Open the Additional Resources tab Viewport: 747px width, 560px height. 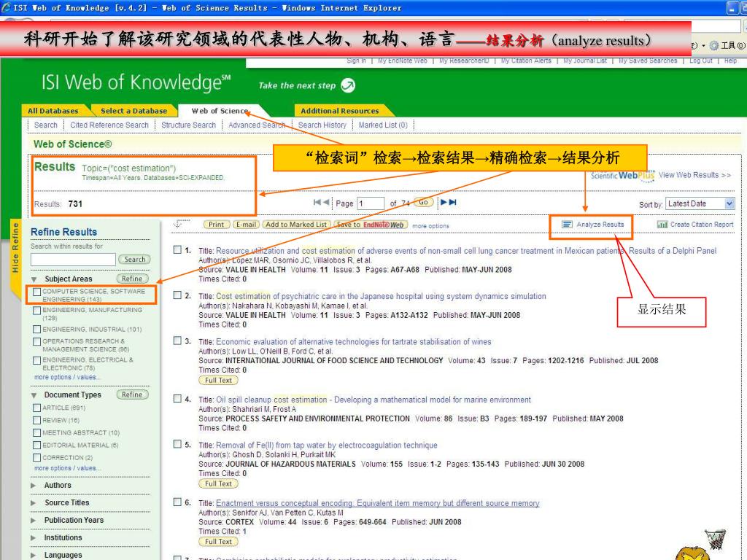coord(340,111)
